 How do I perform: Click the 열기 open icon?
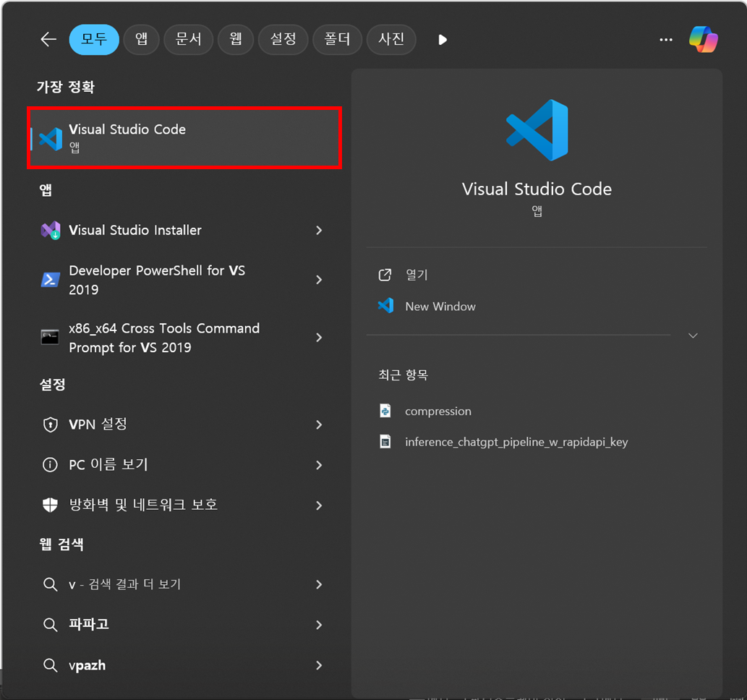385,275
